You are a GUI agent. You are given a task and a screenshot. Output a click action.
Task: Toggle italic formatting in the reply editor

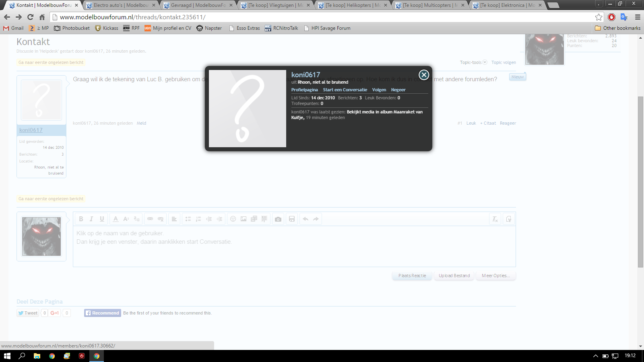tap(91, 219)
